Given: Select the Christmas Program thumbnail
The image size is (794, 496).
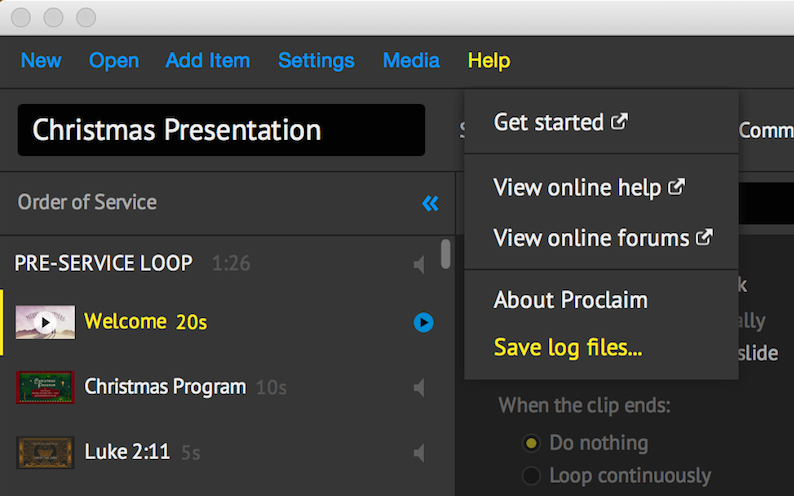Looking at the screenshot, I should coord(45,387).
